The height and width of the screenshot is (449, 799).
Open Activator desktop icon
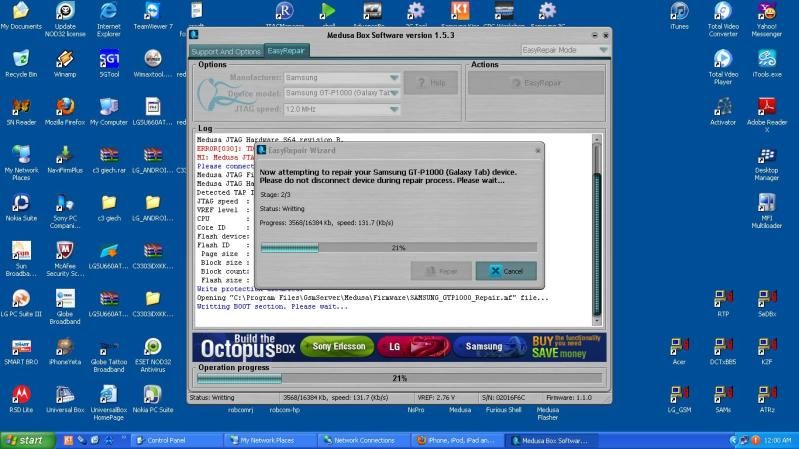click(x=723, y=111)
